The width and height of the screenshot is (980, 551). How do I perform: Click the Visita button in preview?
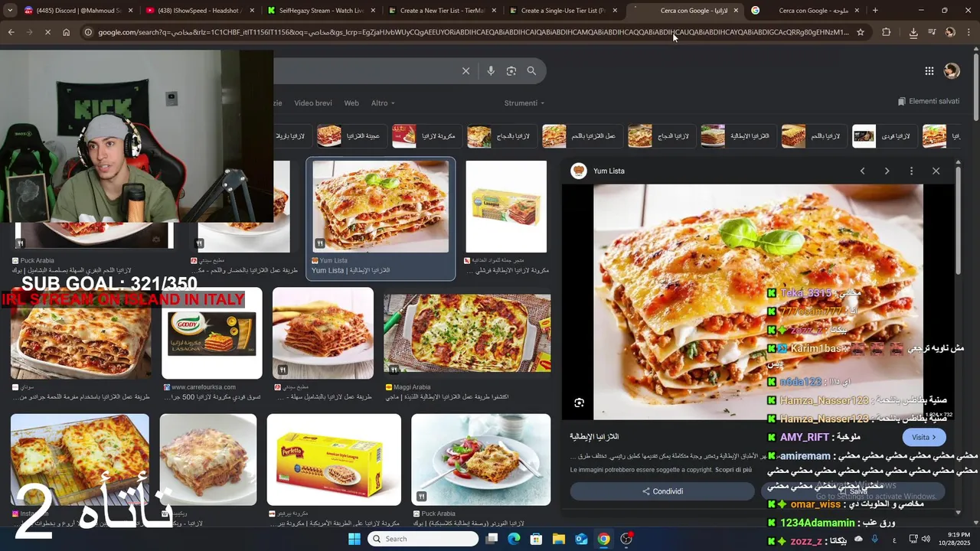tap(924, 438)
